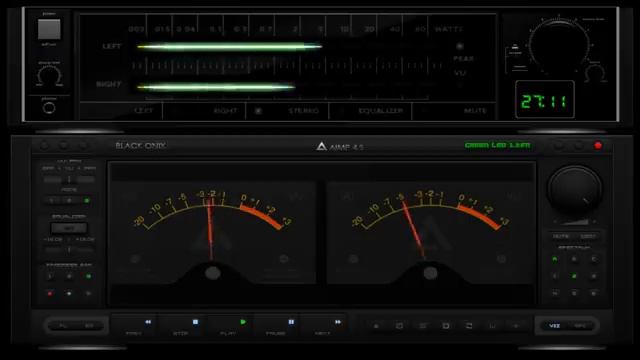Click the red dot close button
The image size is (640, 360).
[x=598, y=145]
